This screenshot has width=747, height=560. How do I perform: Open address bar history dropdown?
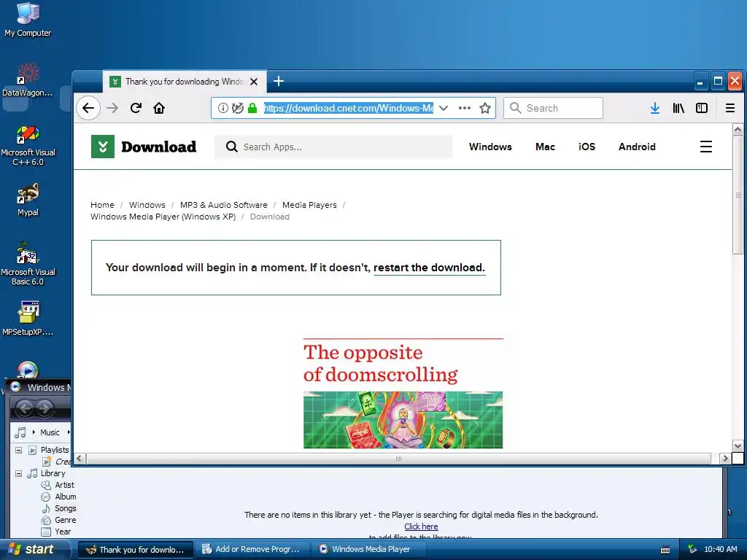tap(444, 108)
